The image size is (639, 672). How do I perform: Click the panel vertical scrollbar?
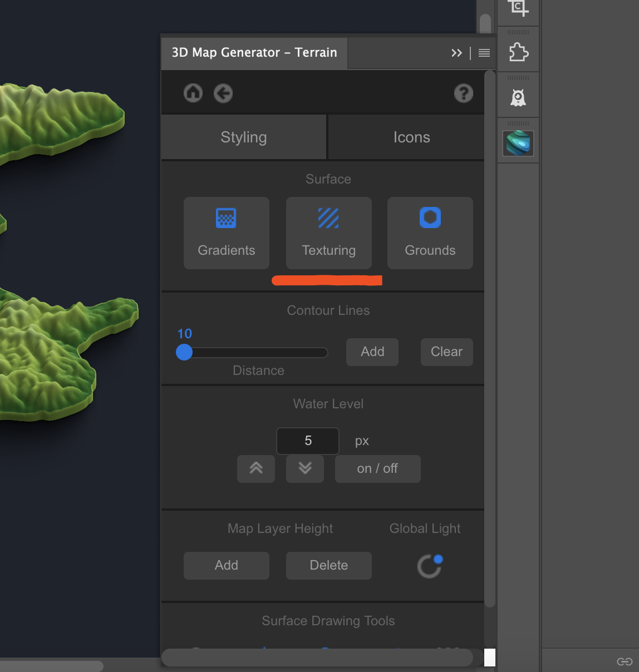489,339
